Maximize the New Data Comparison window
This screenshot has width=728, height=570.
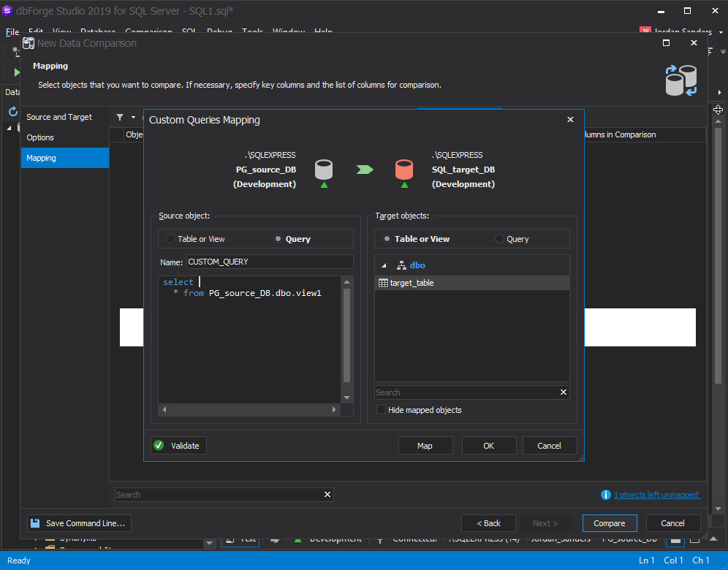click(667, 43)
